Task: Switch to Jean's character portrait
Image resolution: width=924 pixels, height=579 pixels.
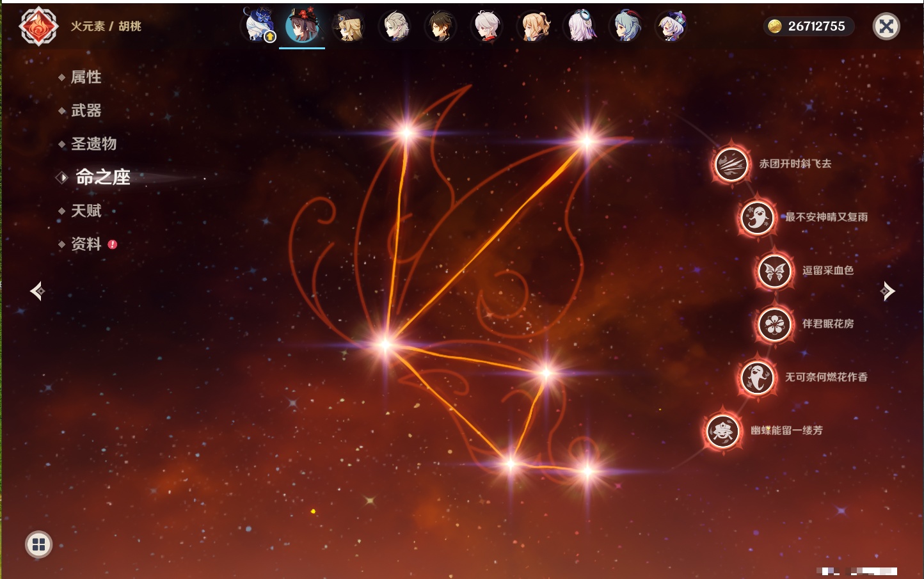Action: 534,26
